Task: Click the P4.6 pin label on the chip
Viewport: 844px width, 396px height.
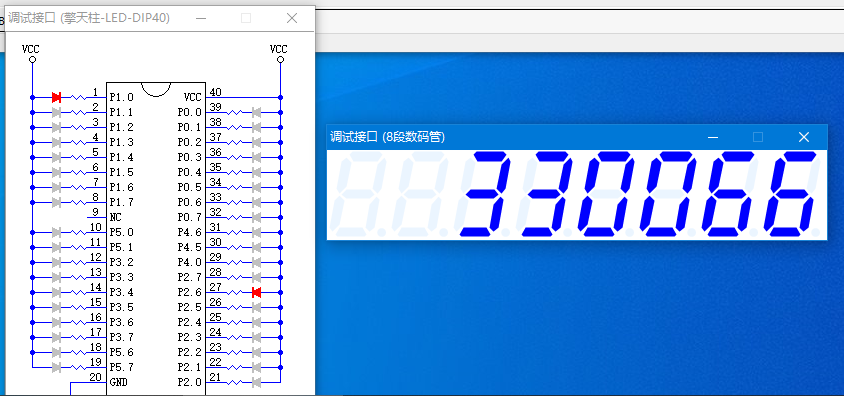Action: click(189, 232)
